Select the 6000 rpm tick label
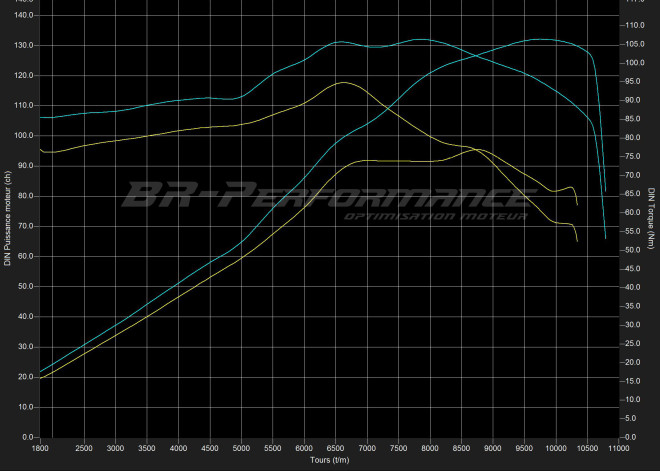 point(304,448)
